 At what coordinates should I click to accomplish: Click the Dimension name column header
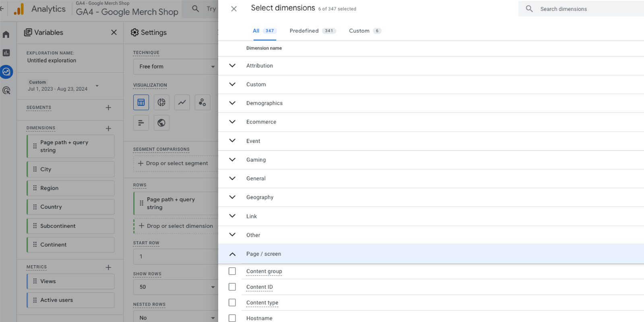click(264, 48)
